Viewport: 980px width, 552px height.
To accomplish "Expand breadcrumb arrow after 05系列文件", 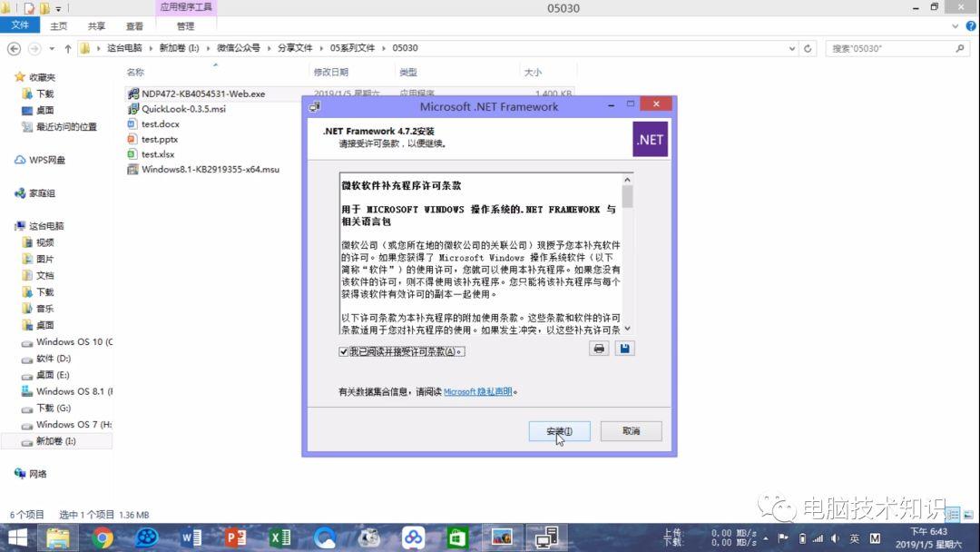I will tap(384, 48).
